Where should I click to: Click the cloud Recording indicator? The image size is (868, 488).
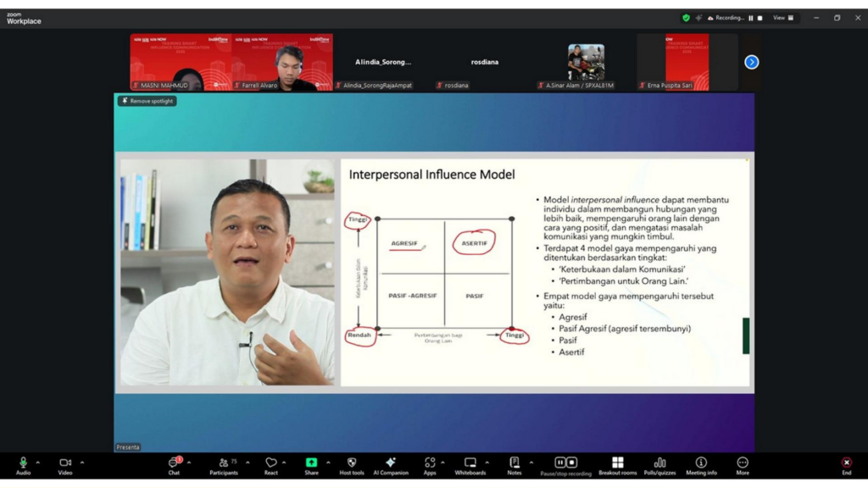coord(726,18)
